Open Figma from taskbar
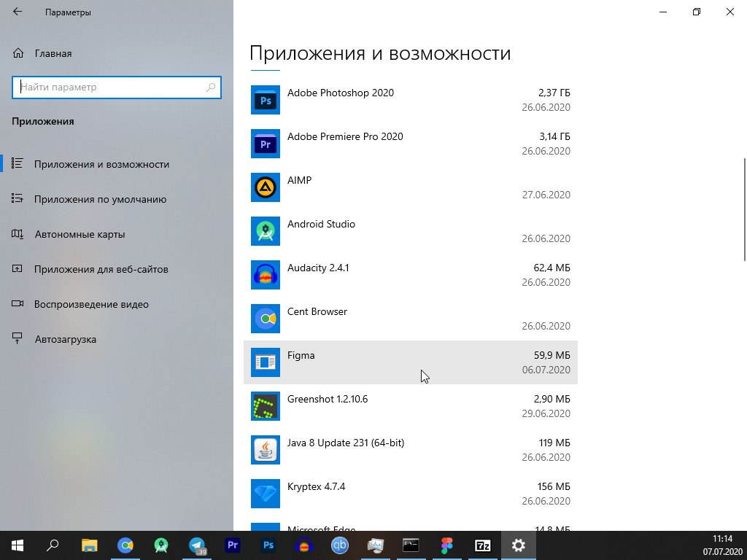747x560 pixels. [x=447, y=545]
